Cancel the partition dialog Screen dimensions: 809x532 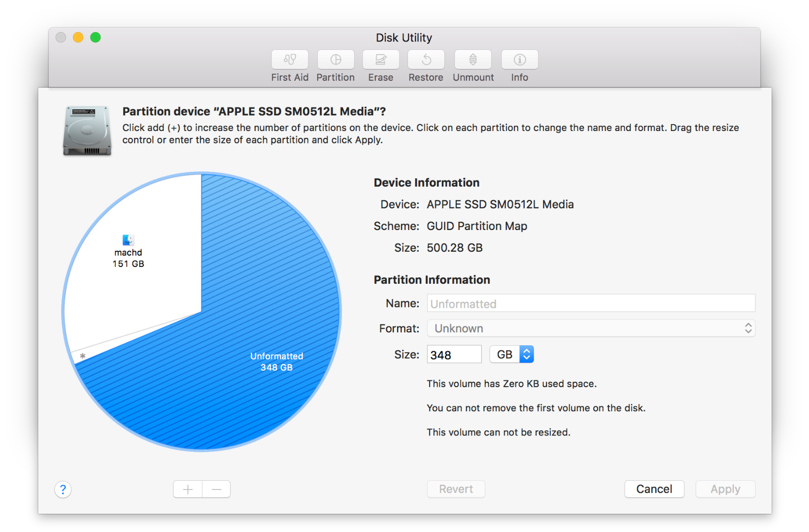tap(654, 489)
